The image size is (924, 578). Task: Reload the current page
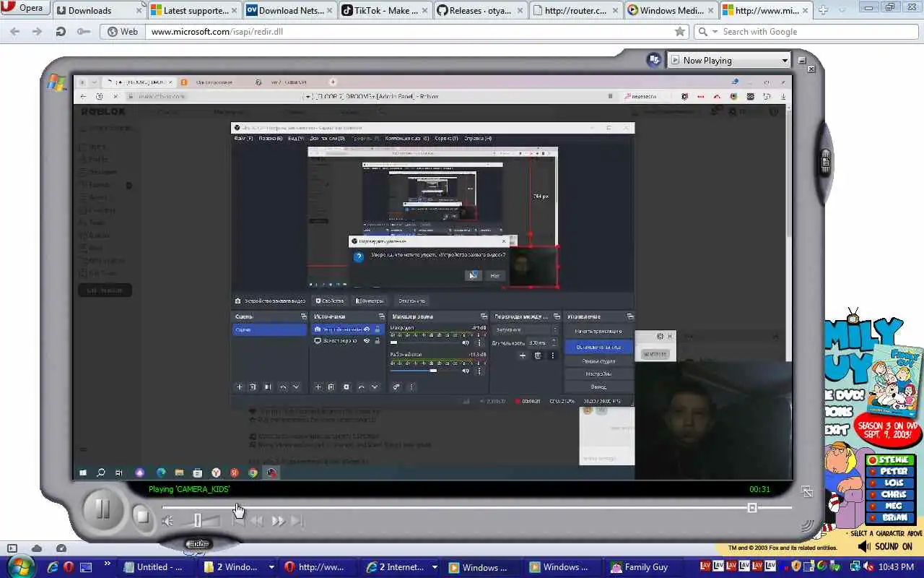(x=61, y=32)
